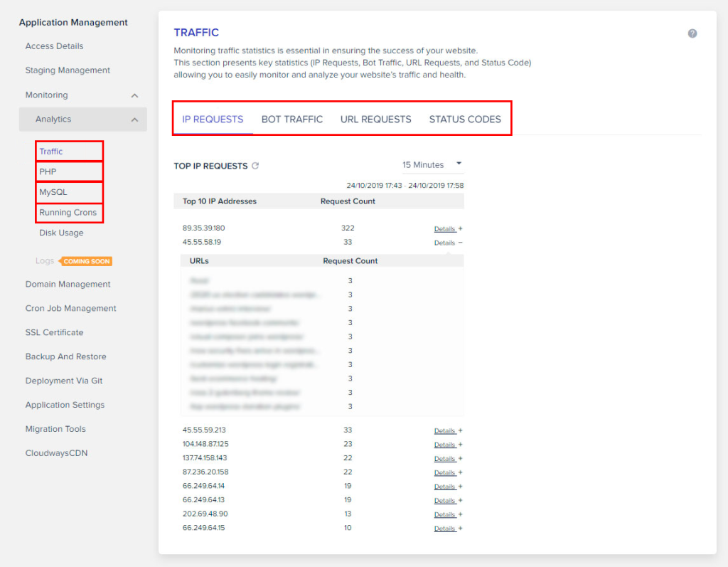Switch to the Bot Traffic tab
The height and width of the screenshot is (567, 728).
point(291,120)
